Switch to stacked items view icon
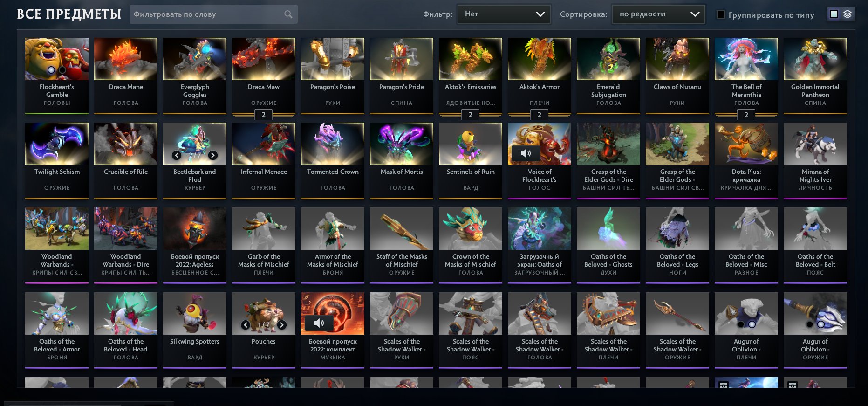The image size is (868, 406). pyautogui.click(x=847, y=14)
